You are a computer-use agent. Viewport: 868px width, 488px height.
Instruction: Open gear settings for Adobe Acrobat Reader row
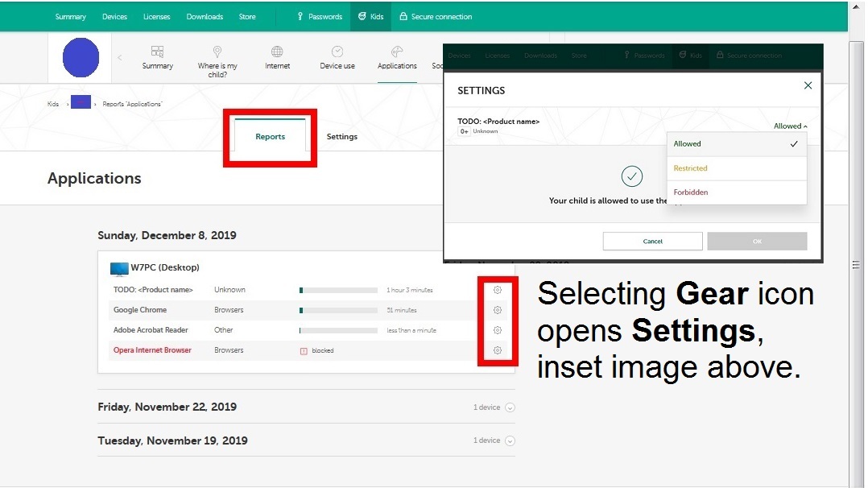[497, 330]
